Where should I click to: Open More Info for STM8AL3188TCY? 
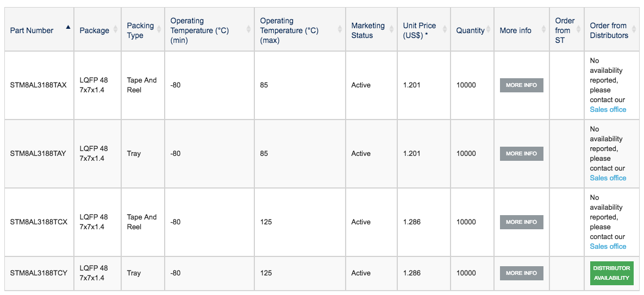point(521,273)
